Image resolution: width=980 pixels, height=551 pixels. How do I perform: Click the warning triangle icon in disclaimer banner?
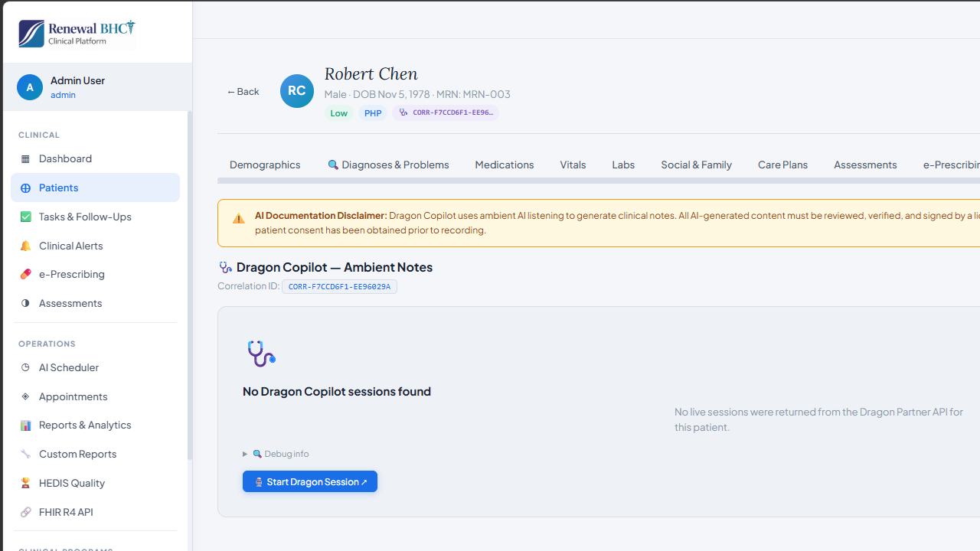239,219
